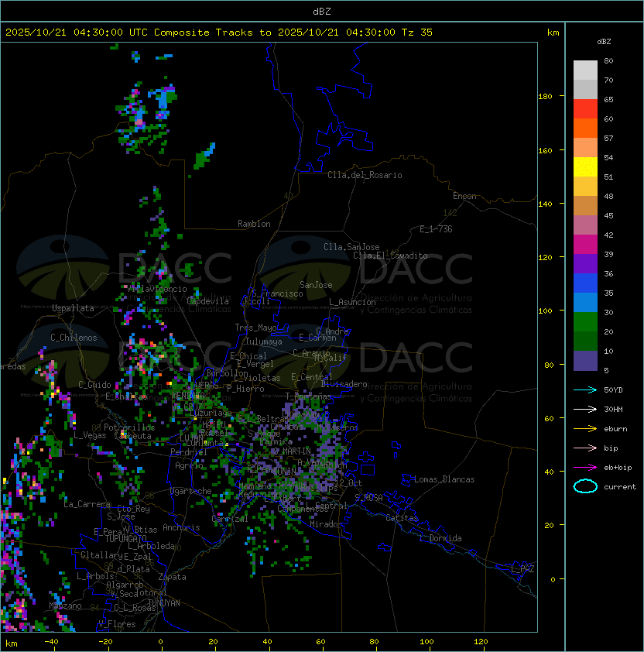Click the dBZ heading above color legend
This screenshot has height=652, width=644.
(x=604, y=42)
